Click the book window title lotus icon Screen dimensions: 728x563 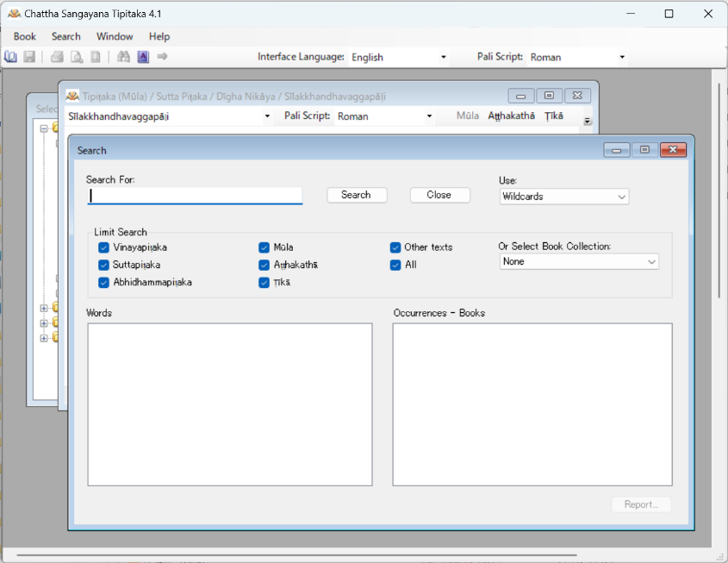pos(72,97)
